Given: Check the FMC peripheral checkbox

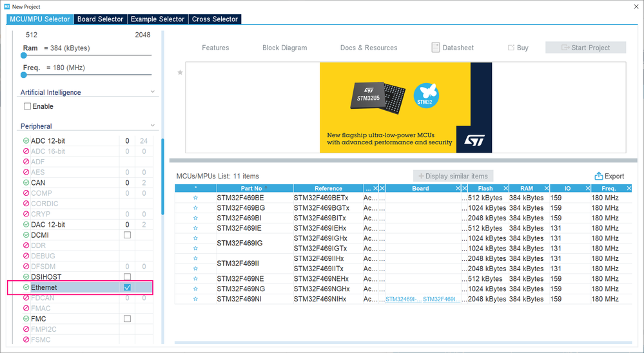Looking at the screenshot, I should [128, 319].
